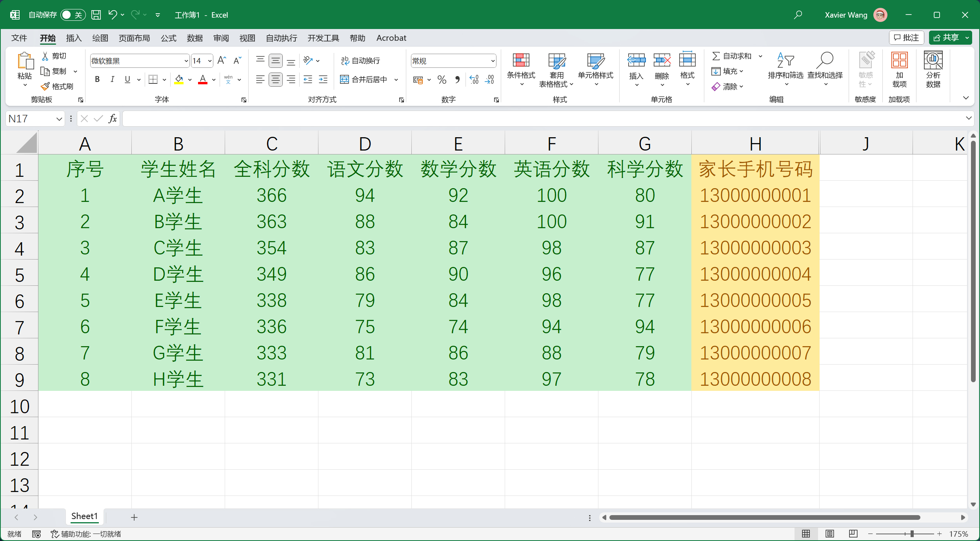Open the Insert (插入) ribbon tab

point(74,38)
